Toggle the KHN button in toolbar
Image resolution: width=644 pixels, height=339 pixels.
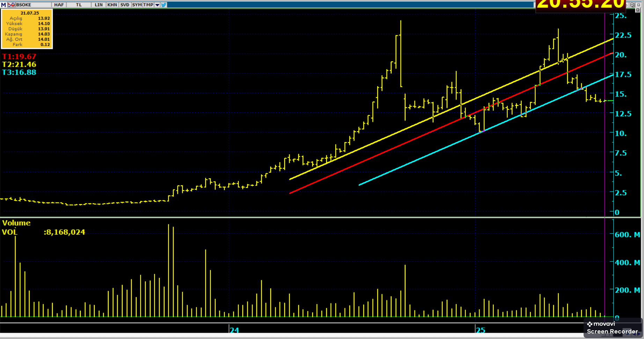(112, 5)
